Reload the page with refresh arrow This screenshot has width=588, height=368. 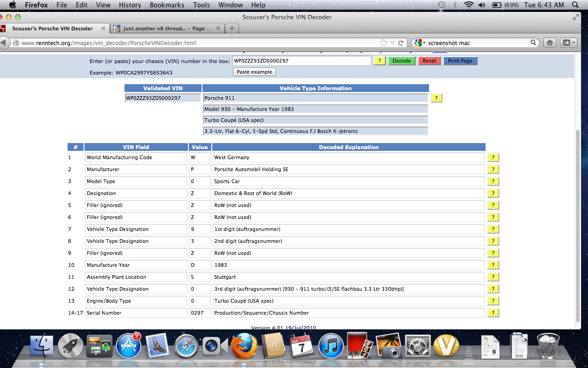(x=401, y=43)
